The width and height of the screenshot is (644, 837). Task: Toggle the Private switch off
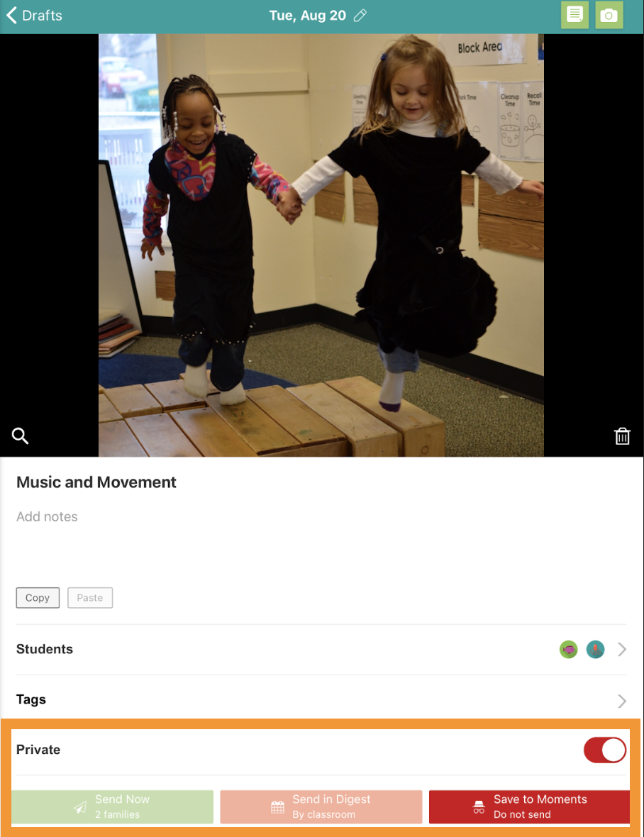[605, 750]
